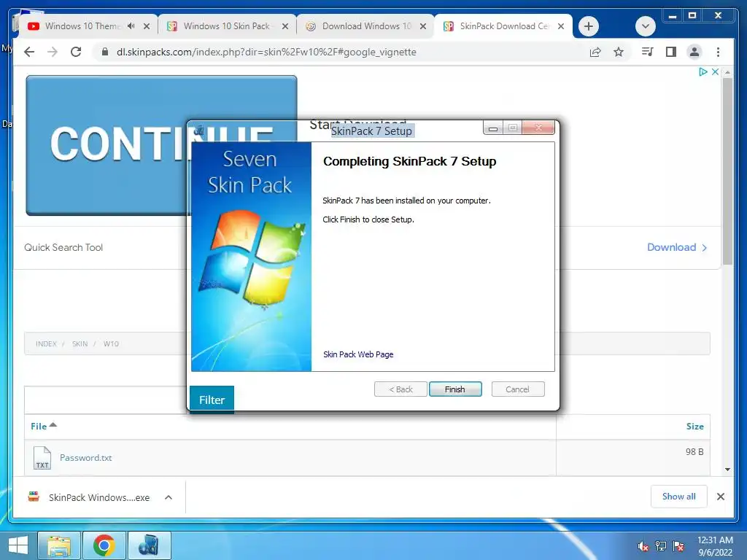The image size is (747, 560).
Task: Open the muted volume tray icon
Action: (643, 546)
